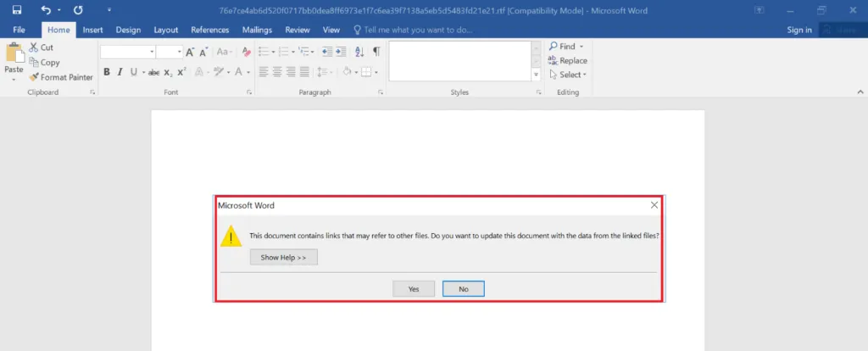Customize Quick Access Toolbar dropdown
Viewport: 868px width, 351px height.
[x=109, y=10]
